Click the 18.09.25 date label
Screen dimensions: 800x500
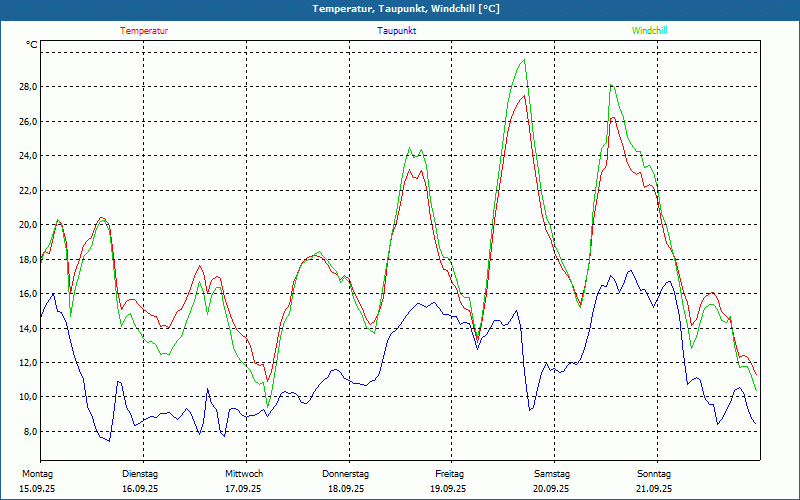click(346, 489)
